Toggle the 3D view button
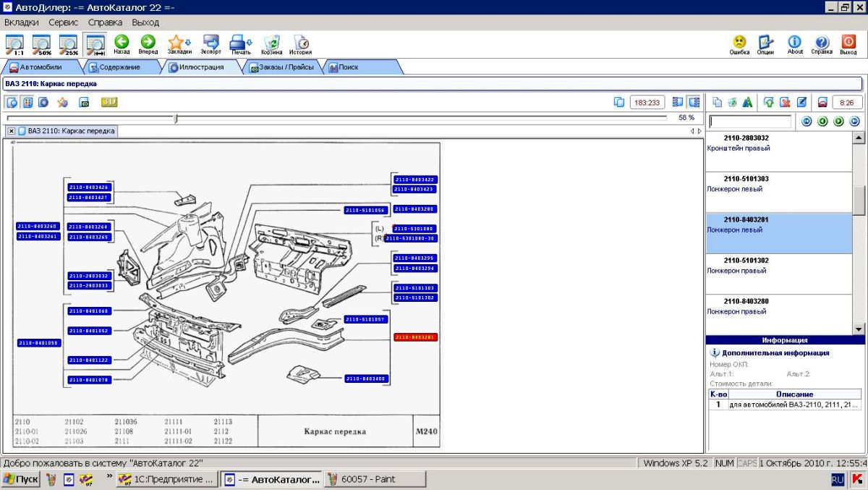868x490 pixels. [109, 102]
